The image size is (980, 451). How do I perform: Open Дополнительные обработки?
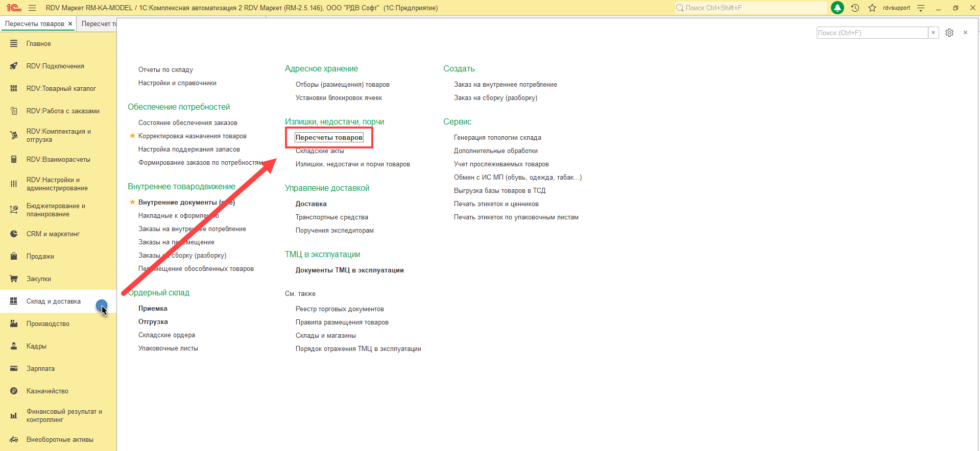coord(495,151)
